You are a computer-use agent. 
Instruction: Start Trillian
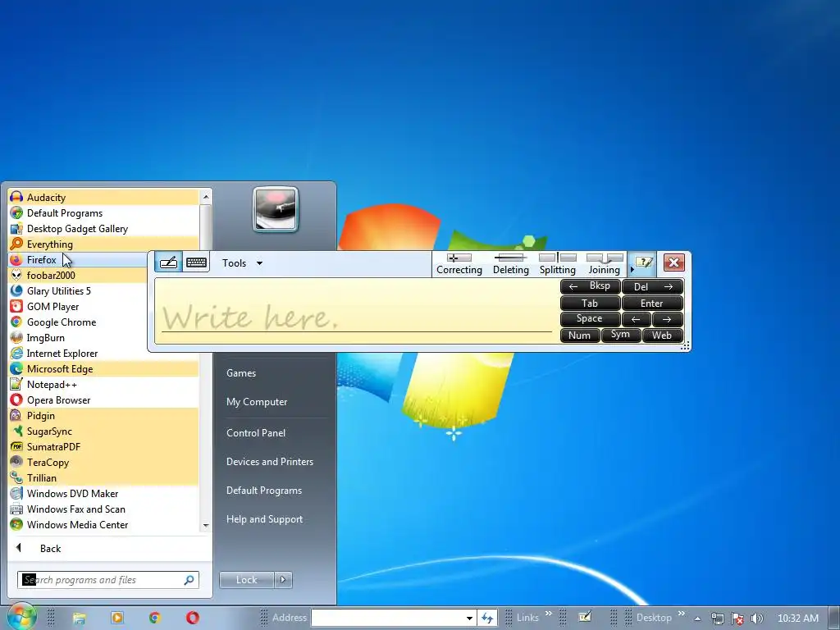(103, 478)
